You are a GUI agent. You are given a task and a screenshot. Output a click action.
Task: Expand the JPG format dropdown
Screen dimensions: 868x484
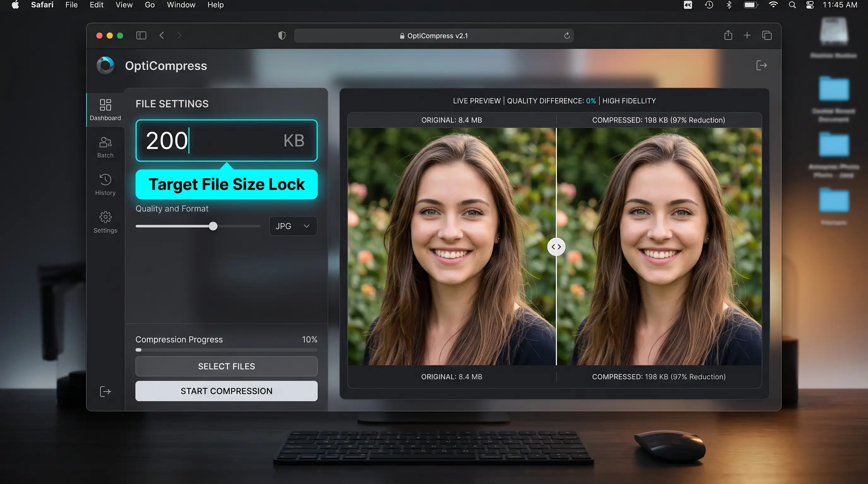pos(293,226)
